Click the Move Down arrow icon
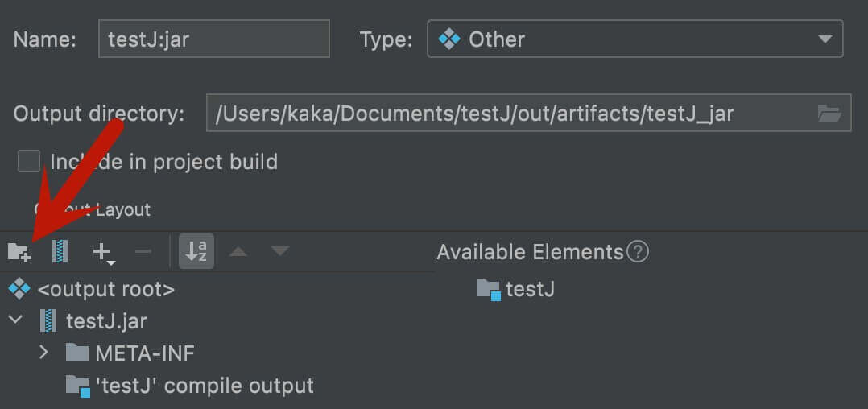Image resolution: width=868 pixels, height=409 pixels. (x=279, y=252)
